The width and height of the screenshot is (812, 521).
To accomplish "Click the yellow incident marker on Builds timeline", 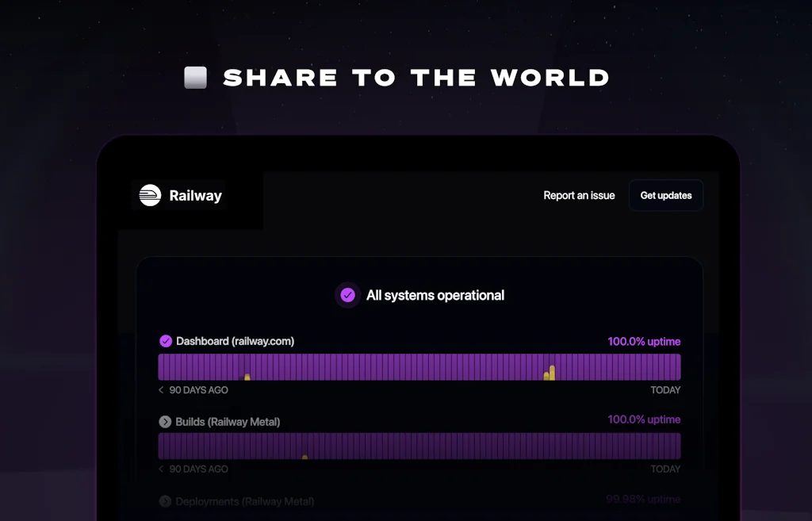I will click(304, 457).
